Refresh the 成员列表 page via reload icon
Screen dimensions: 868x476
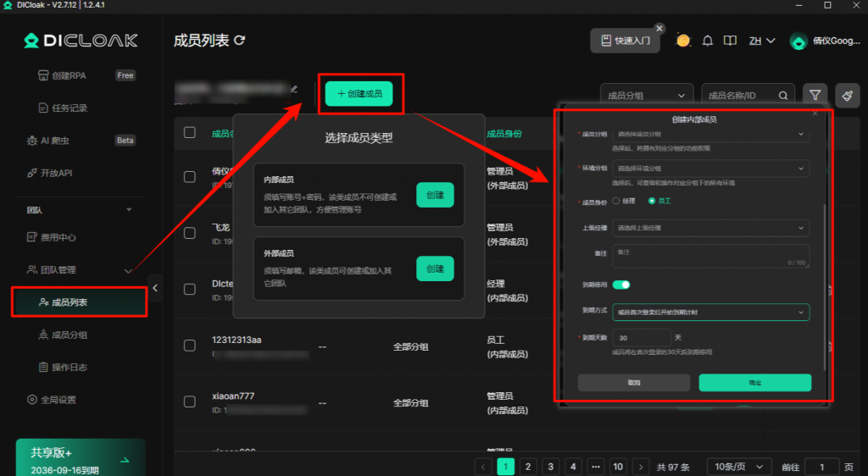240,41
